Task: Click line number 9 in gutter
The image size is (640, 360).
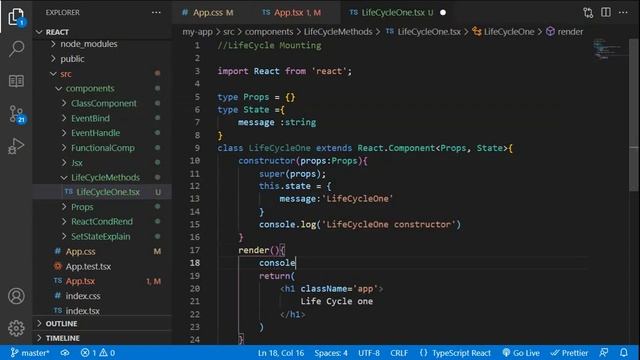Action: point(197,148)
